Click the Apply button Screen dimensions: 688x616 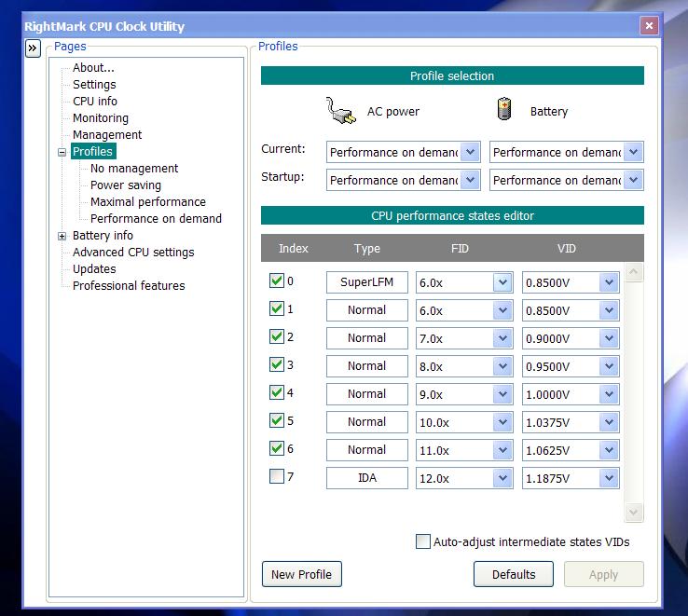604,574
